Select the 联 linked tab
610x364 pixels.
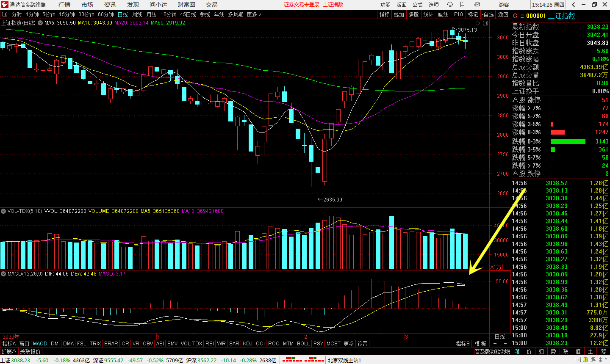click(x=566, y=351)
